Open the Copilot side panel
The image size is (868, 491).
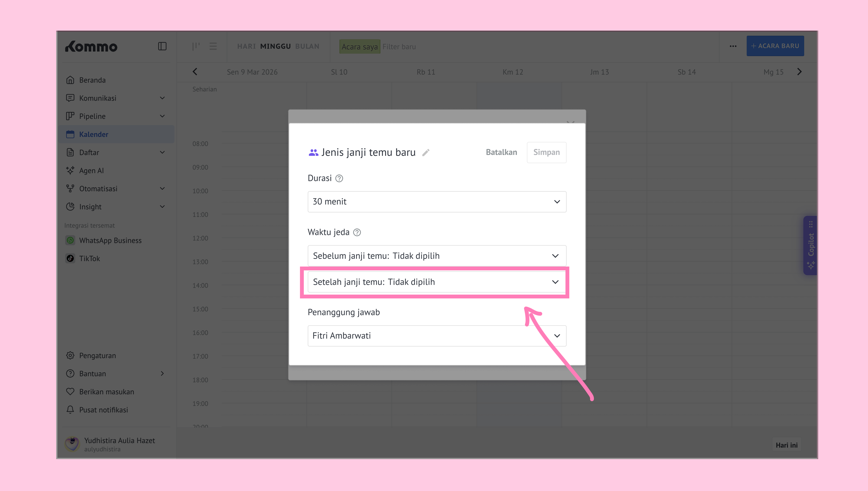(x=811, y=245)
